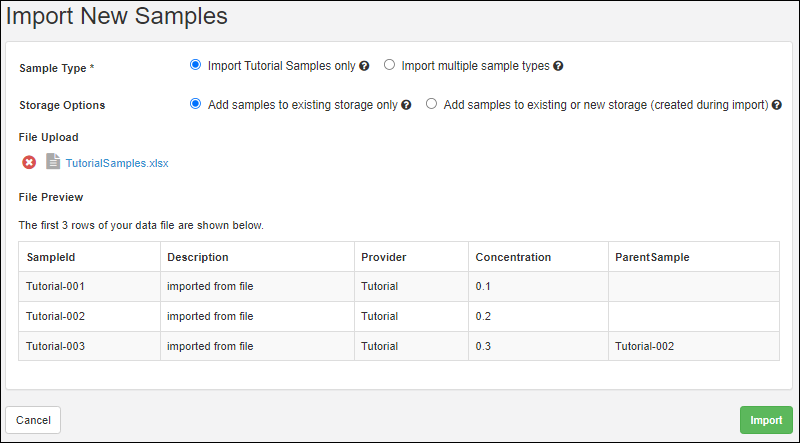Viewport: 800px width, 443px height.
Task: Open the TutorialSamples.xlsx file link
Action: (117, 163)
